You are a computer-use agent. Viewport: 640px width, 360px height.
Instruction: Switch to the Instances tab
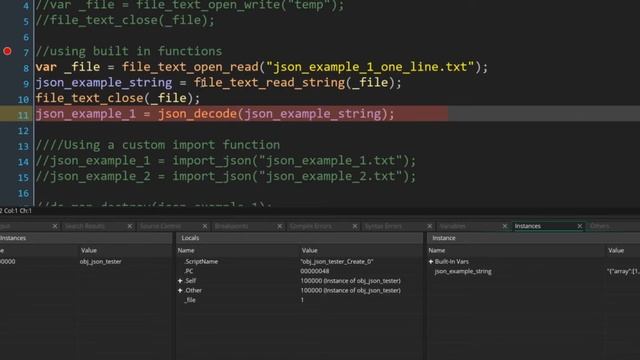[x=527, y=226]
